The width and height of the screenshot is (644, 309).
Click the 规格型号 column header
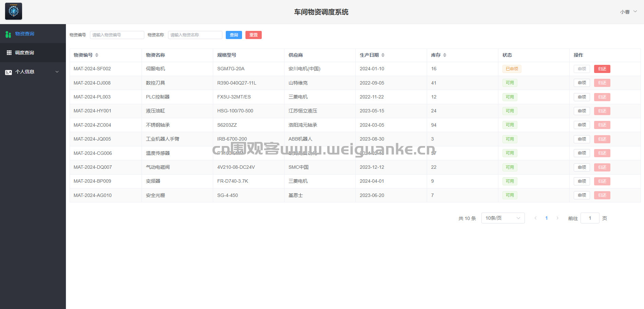coord(227,55)
